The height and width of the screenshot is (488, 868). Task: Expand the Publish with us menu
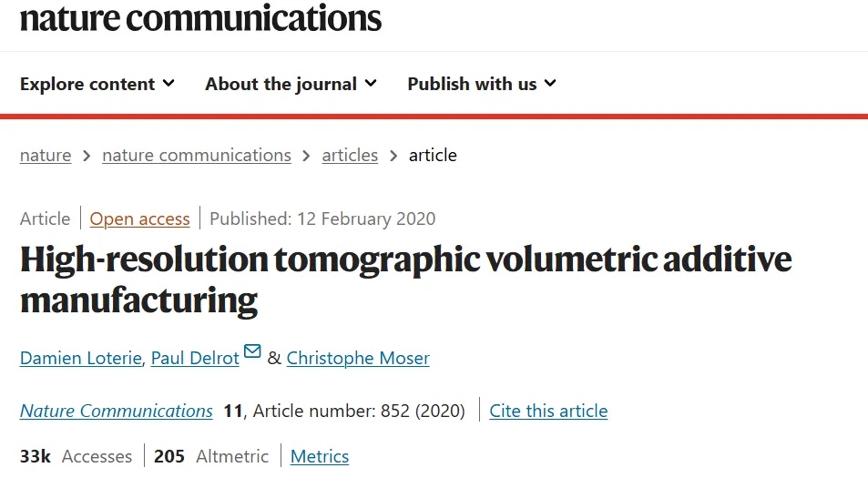[x=481, y=84]
